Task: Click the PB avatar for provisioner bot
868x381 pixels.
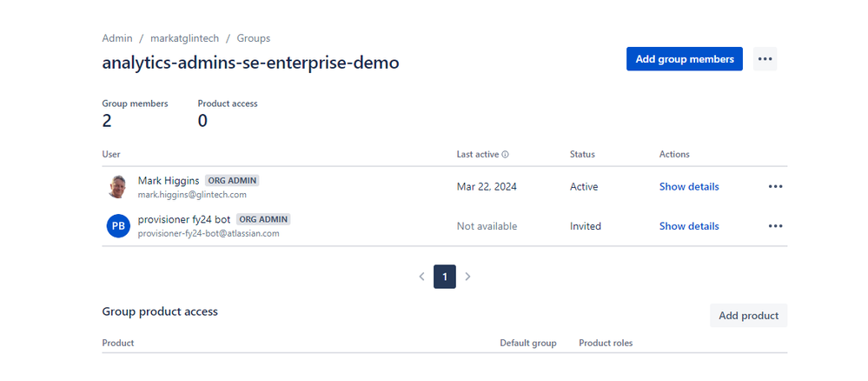Action: pyautogui.click(x=118, y=226)
